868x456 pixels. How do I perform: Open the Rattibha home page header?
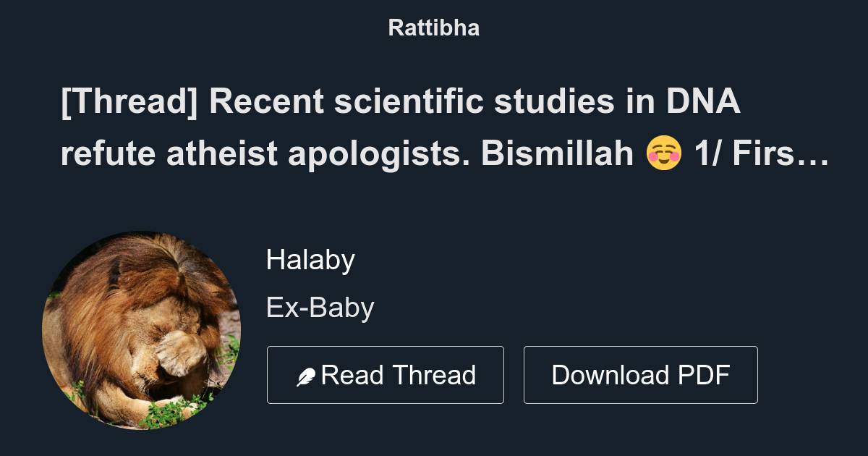click(433, 28)
